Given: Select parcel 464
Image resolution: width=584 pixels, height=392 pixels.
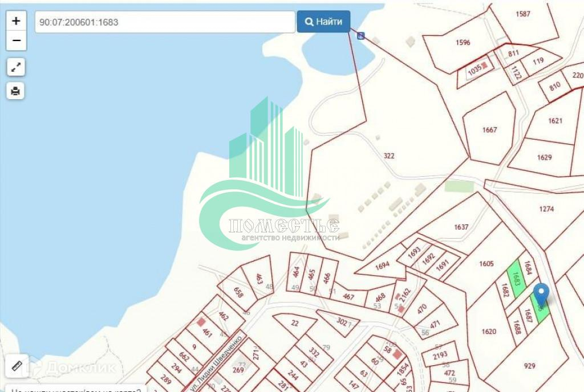Looking at the screenshot, I should (x=296, y=272).
